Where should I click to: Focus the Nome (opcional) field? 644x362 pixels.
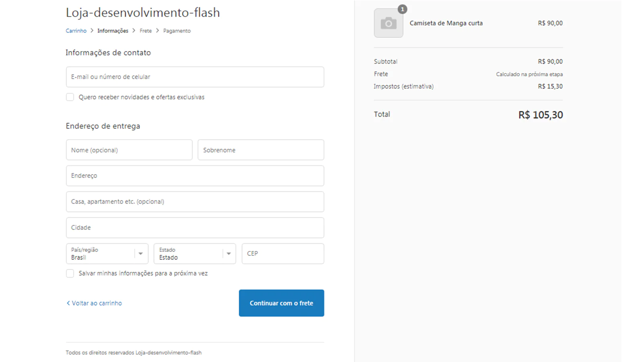pos(129,150)
